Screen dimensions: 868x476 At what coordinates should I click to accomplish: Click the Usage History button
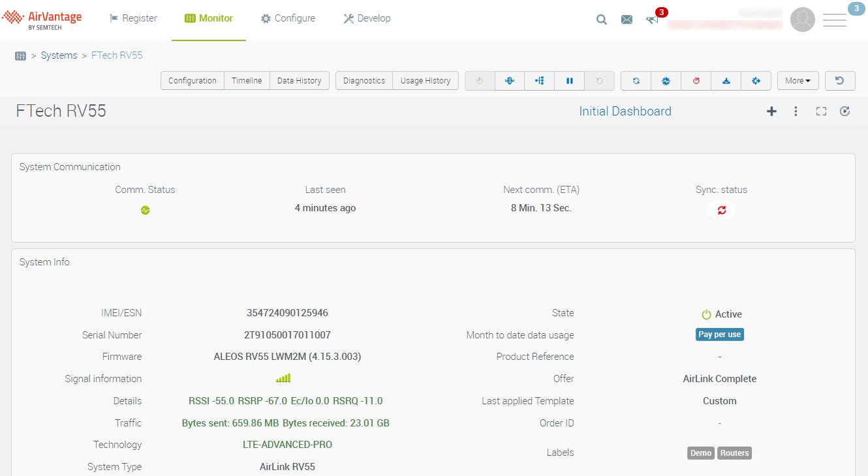[426, 81]
